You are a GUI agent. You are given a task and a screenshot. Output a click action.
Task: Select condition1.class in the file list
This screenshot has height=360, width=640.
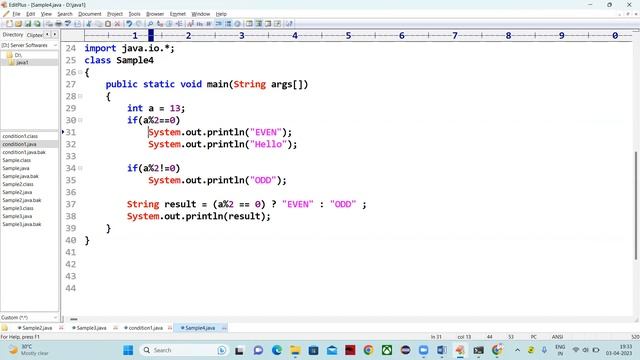click(20, 136)
